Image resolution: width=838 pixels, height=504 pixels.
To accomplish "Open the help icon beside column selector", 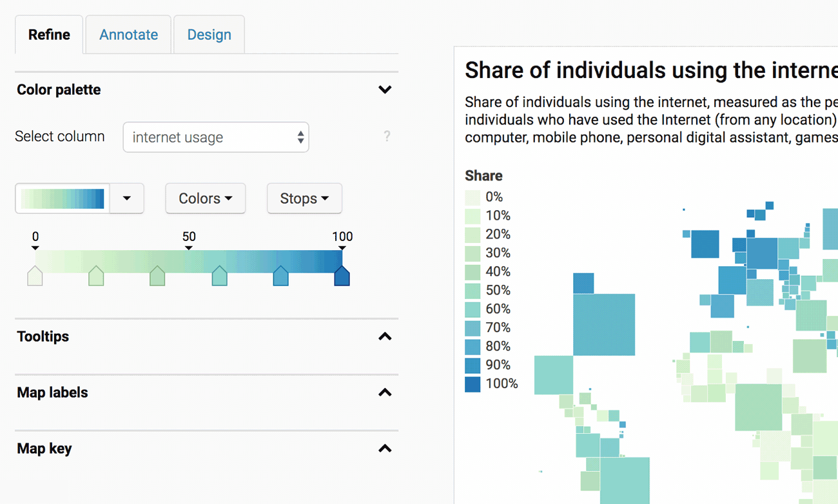I will 387,137.
